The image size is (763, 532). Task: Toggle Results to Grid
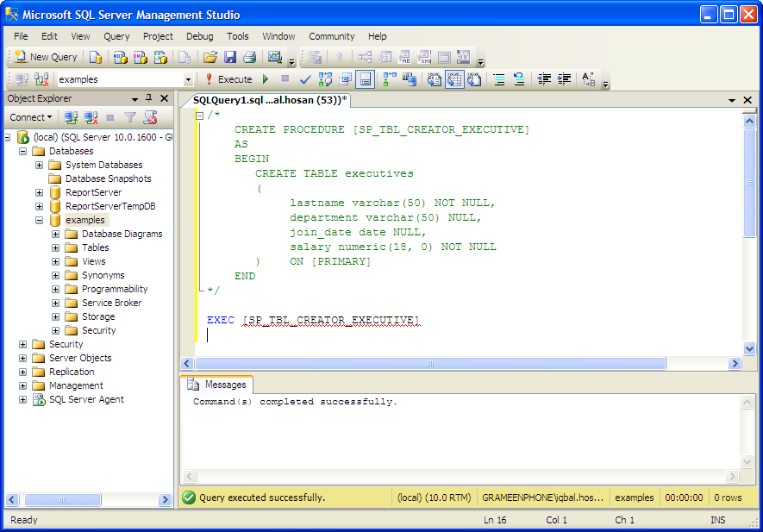[454, 78]
